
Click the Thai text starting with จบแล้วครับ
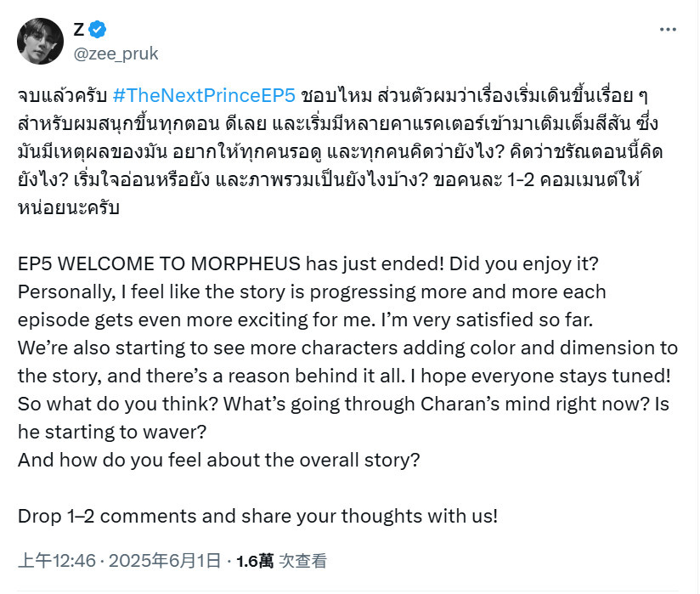[x=62, y=95]
